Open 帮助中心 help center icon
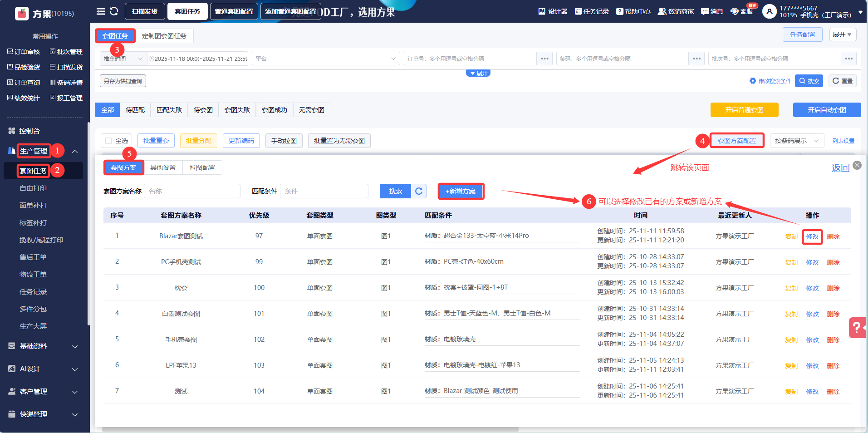The width and height of the screenshot is (868, 433). pos(619,11)
